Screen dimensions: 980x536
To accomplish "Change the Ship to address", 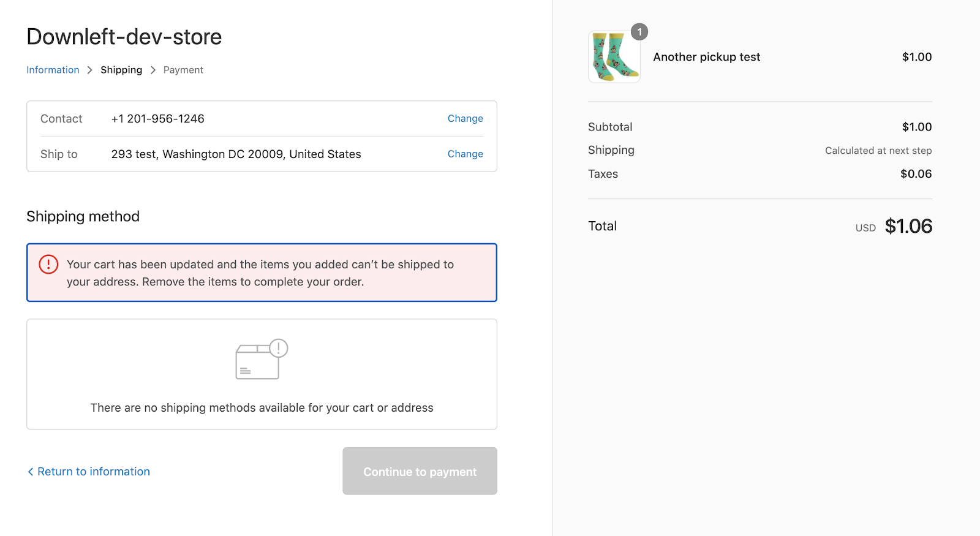I will pos(465,154).
